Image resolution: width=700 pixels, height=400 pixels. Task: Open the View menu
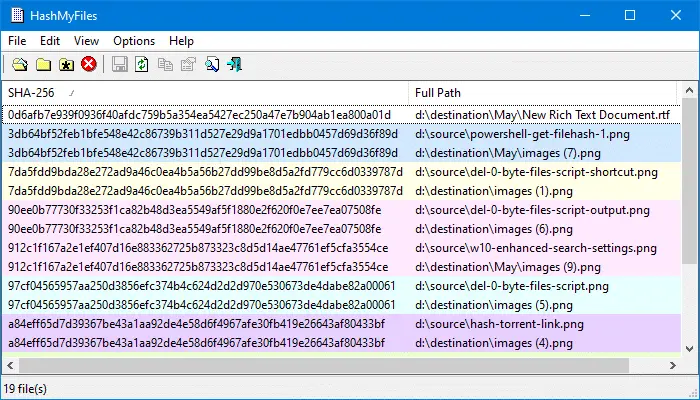86,41
